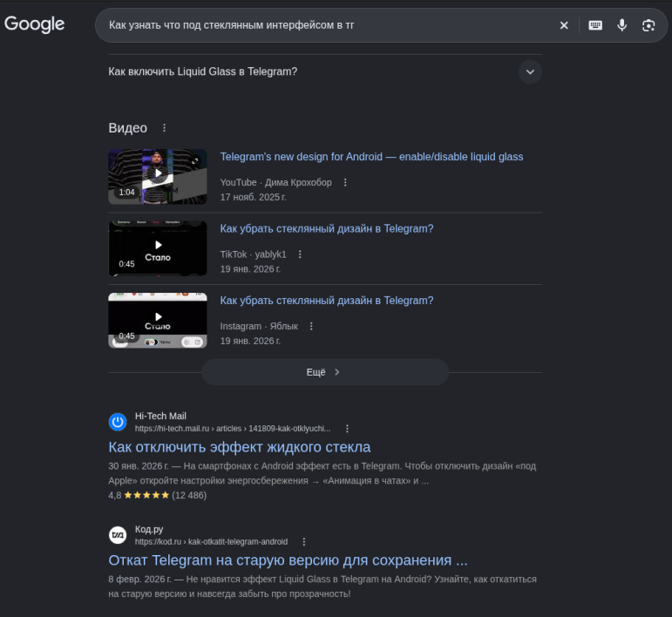
Task: Open 'Откат Telegram на старую версию' result
Action: 288,560
